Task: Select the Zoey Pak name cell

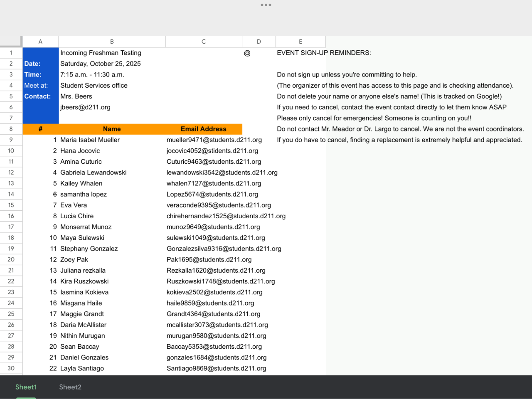Action: click(74, 259)
